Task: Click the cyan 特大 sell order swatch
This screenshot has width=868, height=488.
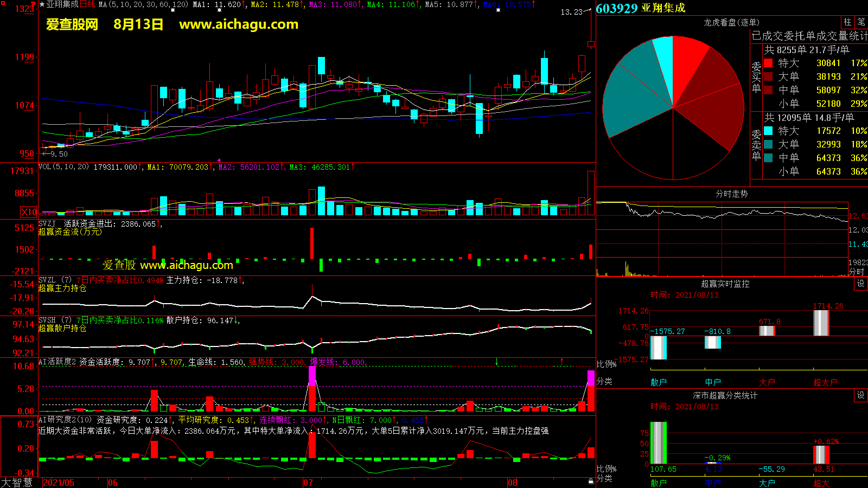Action: 768,131
